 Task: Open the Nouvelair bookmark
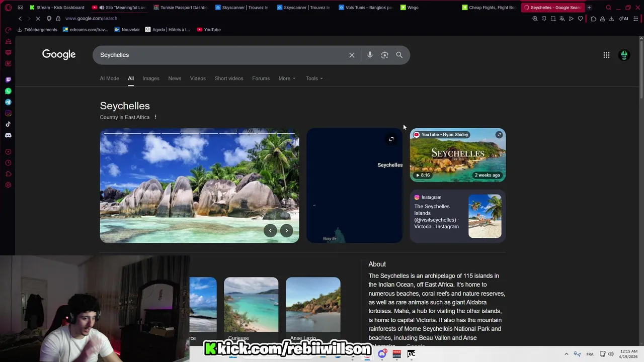[127, 30]
